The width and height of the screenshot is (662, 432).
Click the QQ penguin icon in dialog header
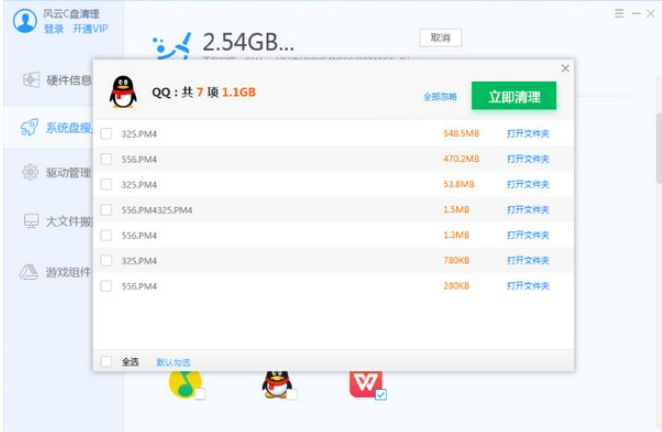coord(123,92)
